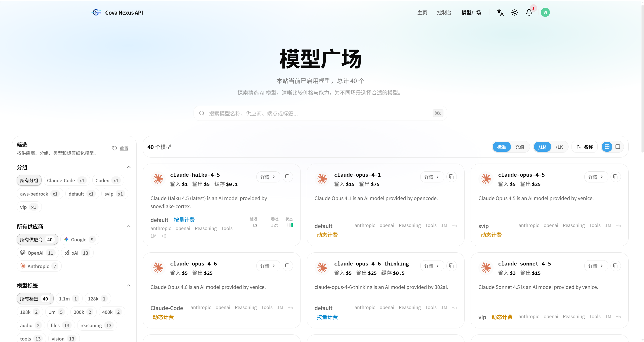Copy the claude-opus-4-6-thinking model name
The image size is (644, 342).
pyautogui.click(x=451, y=266)
